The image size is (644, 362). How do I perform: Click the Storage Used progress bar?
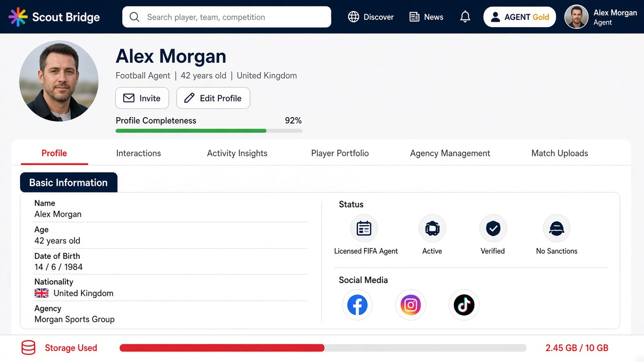323,348
